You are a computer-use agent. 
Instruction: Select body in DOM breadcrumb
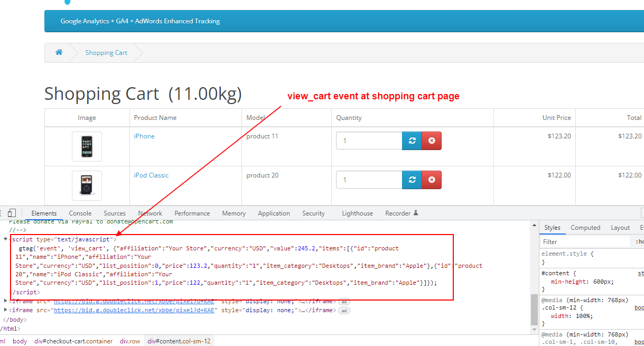(20, 341)
